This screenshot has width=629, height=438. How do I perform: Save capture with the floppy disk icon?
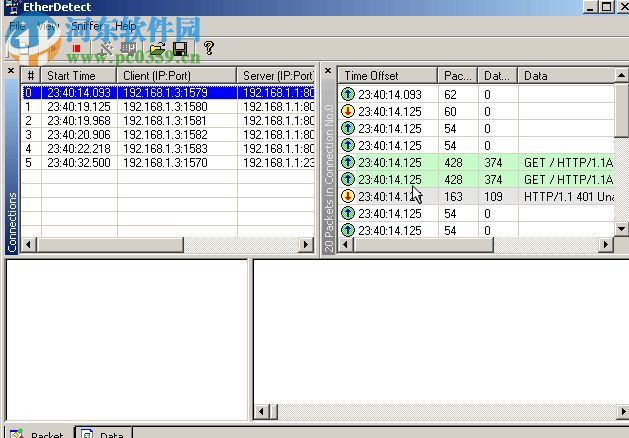point(180,49)
